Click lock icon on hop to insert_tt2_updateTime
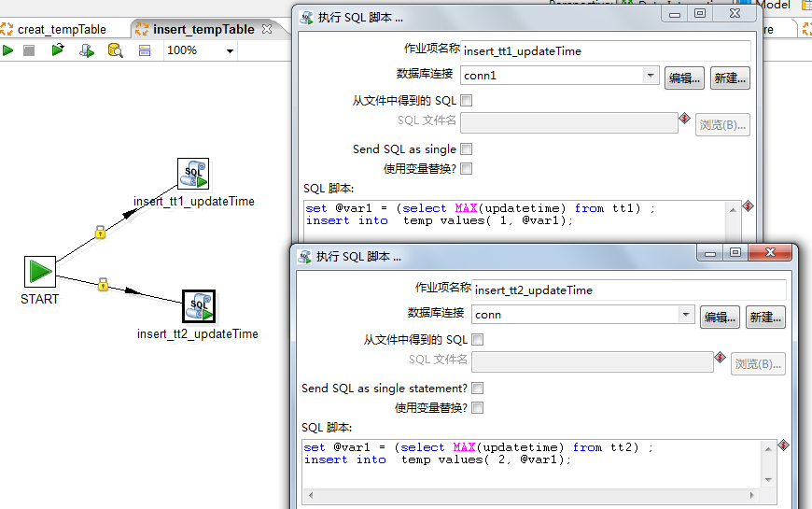 (103, 284)
